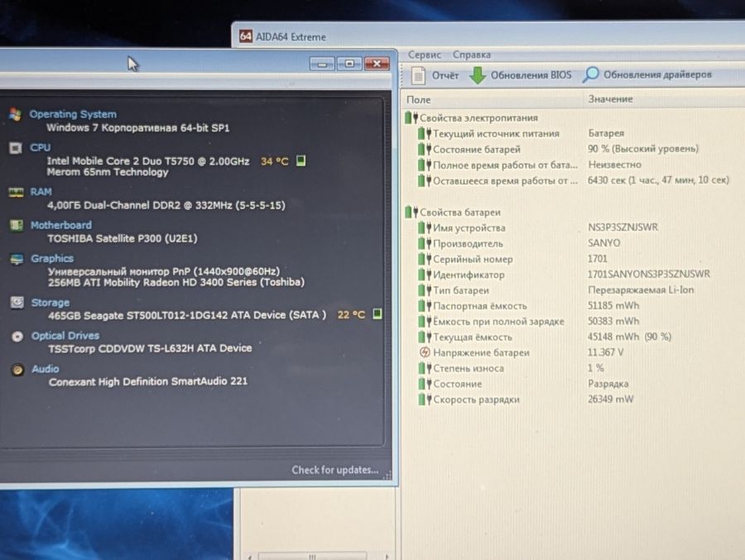Select the Текущий источник питания row
This screenshot has width=745, height=560.
click(x=521, y=133)
